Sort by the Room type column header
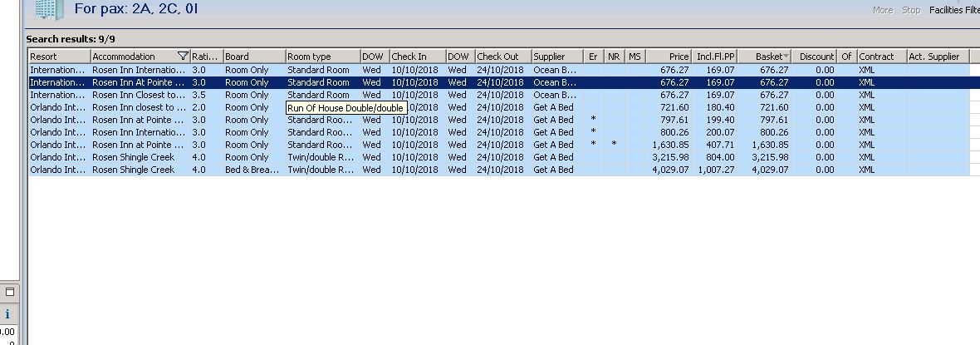Viewport: 980px width, 345px height. [323, 57]
